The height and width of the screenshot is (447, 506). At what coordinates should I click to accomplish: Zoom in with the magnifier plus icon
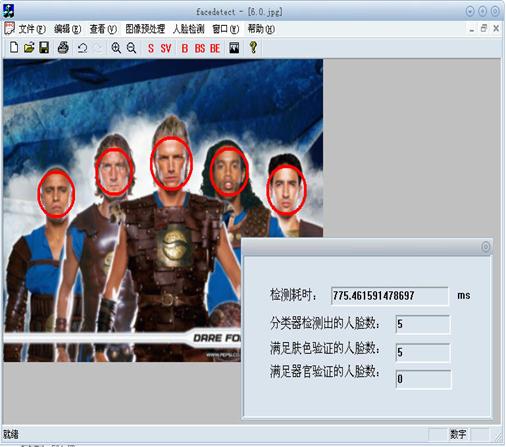116,48
